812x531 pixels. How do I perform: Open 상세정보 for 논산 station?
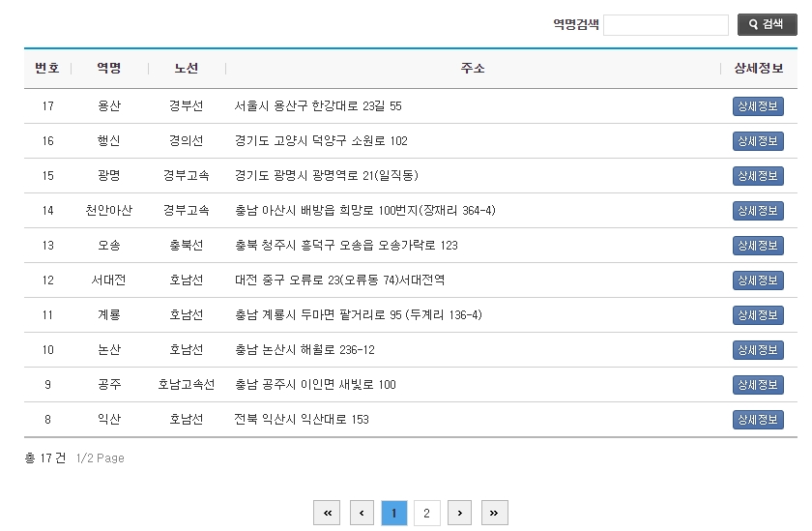[758, 350]
